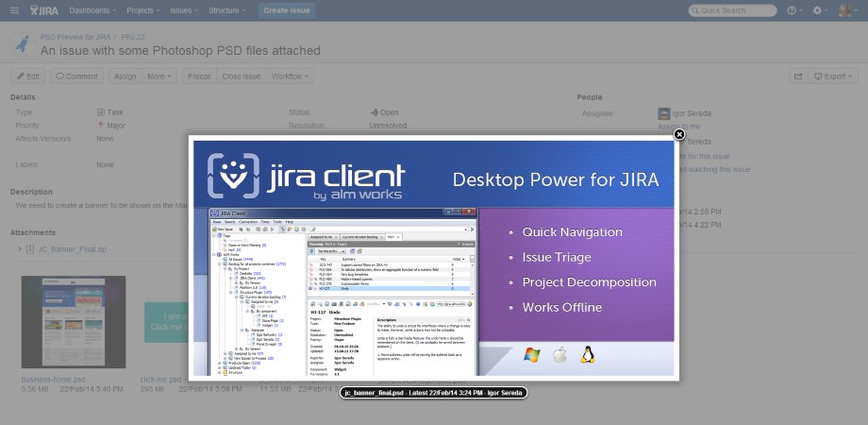Click the Attachments section heading
This screenshot has height=425, width=868.
click(33, 232)
